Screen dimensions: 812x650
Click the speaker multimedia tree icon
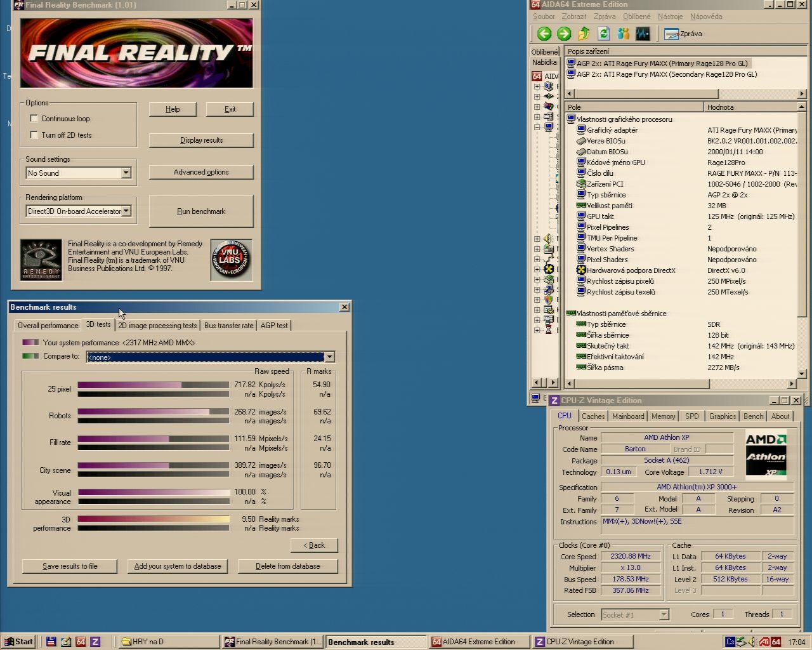549,239
